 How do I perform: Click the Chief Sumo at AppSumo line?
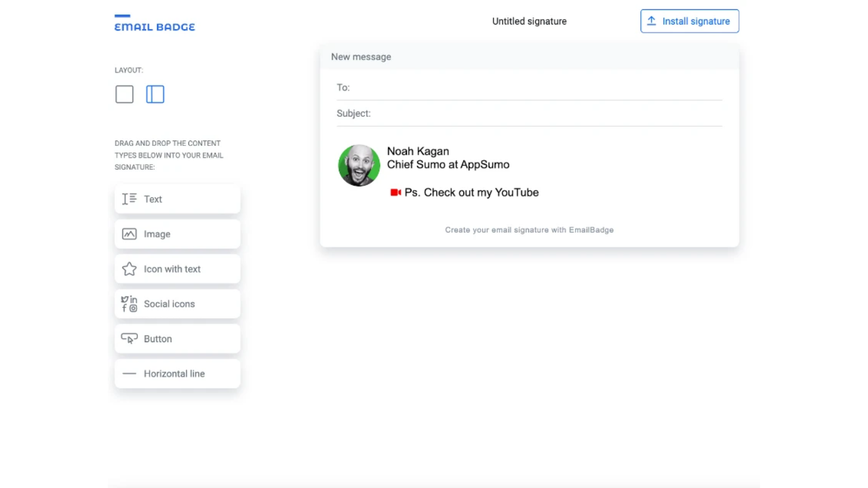click(448, 164)
